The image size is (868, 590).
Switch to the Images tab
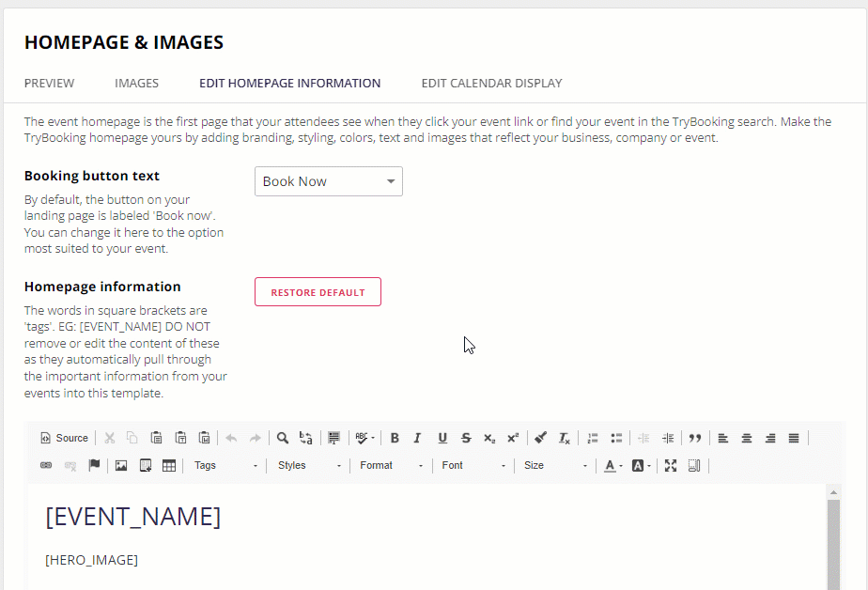click(136, 83)
